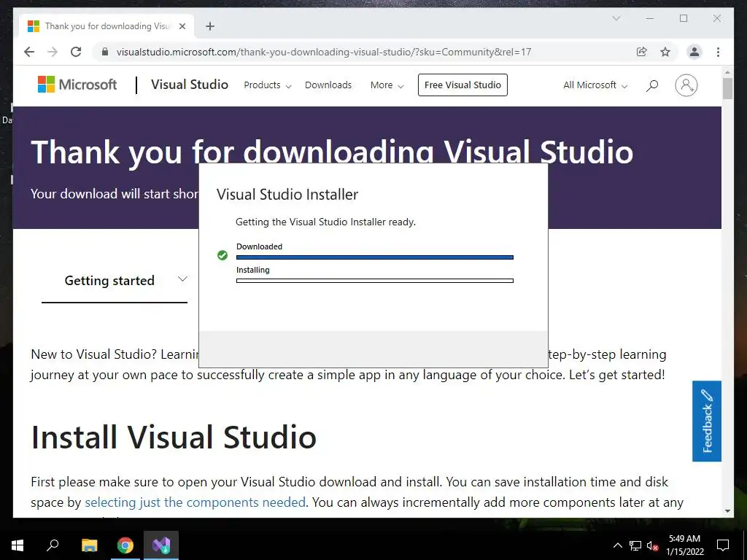Click the browser back arrow
The width and height of the screenshot is (747, 560).
pyautogui.click(x=29, y=52)
